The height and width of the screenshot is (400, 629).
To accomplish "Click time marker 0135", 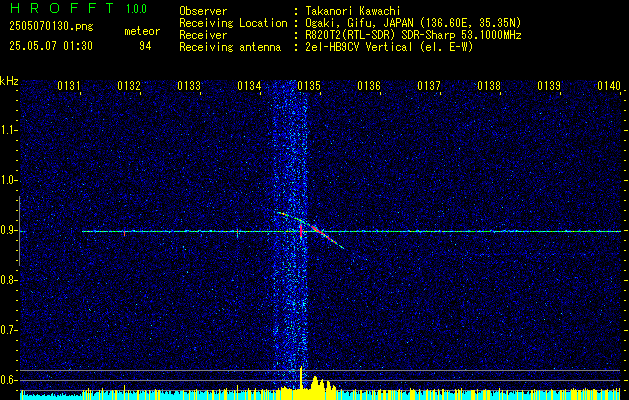I will (309, 86).
